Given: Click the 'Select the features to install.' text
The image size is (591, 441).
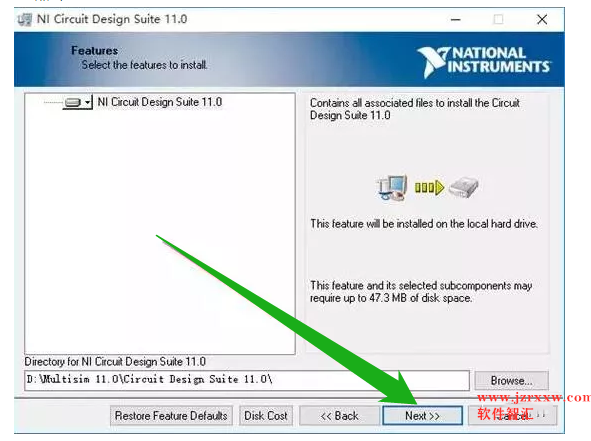Looking at the screenshot, I should (x=144, y=65).
